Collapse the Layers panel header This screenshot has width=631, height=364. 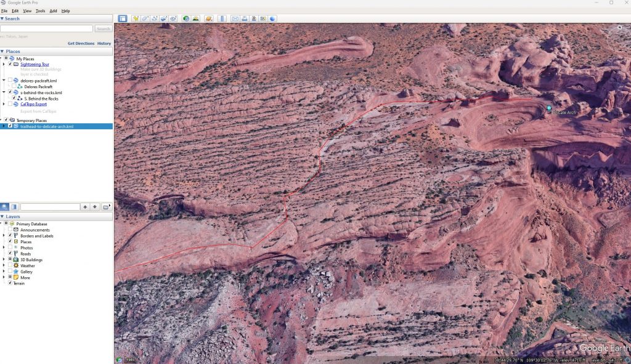pos(2,216)
